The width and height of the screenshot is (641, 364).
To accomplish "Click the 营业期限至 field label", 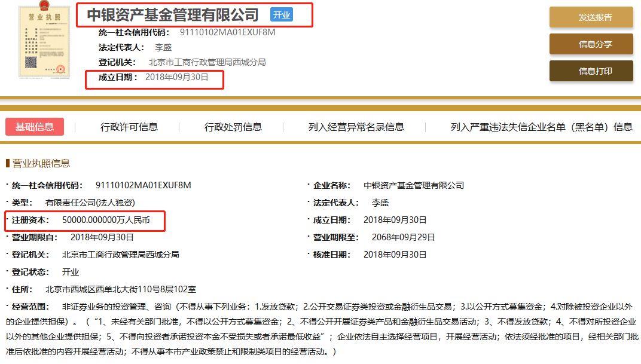I will pyautogui.click(x=335, y=237).
